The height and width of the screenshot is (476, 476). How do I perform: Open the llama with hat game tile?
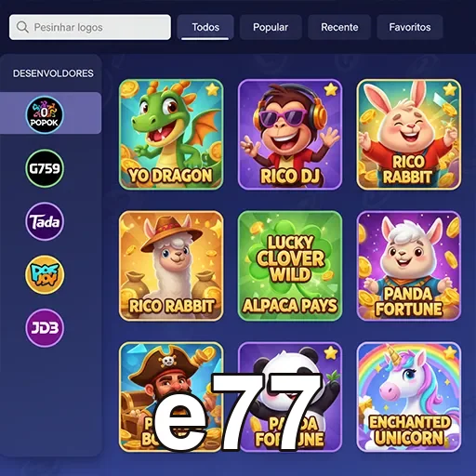(171, 266)
